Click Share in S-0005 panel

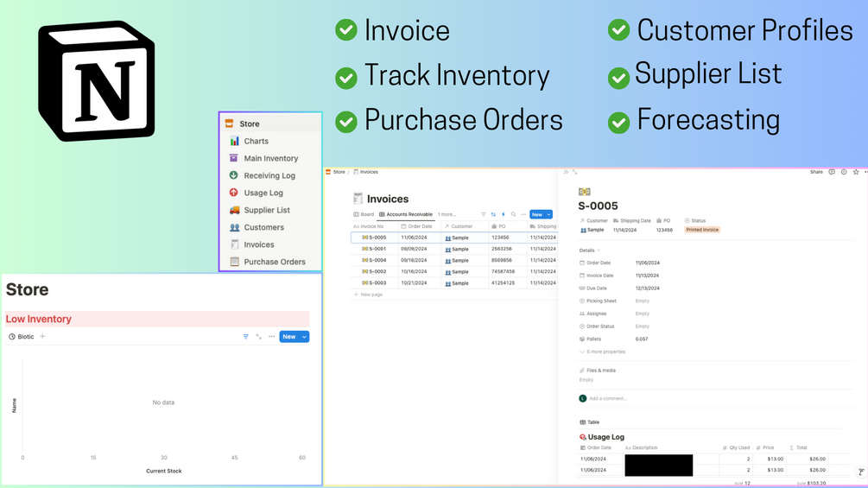click(816, 172)
